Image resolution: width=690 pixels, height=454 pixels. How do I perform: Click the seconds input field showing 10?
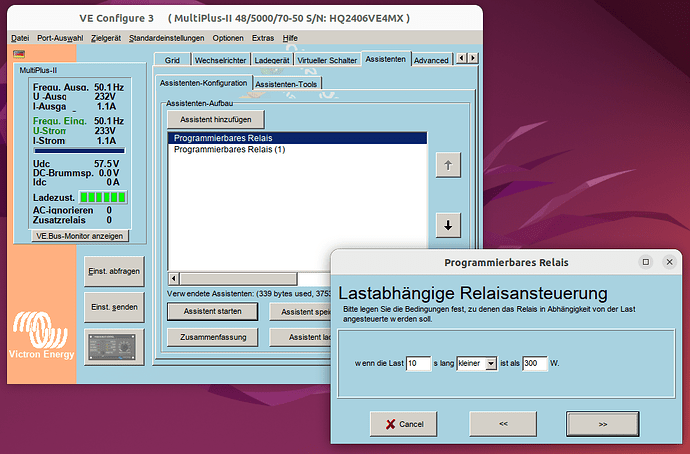click(418, 363)
